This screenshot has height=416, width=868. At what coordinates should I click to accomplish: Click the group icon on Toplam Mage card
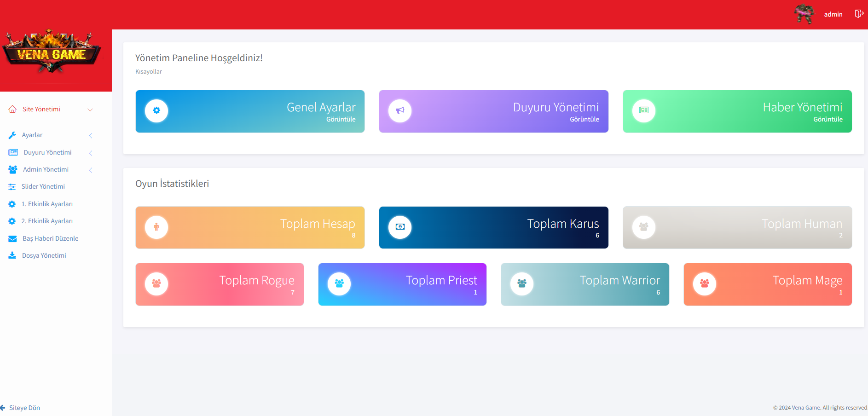(x=704, y=284)
